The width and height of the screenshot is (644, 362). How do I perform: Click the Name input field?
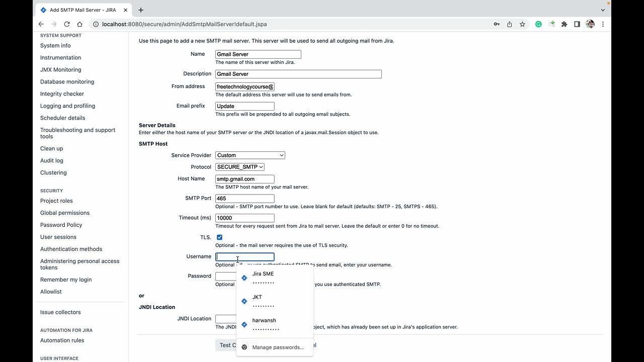(x=258, y=54)
